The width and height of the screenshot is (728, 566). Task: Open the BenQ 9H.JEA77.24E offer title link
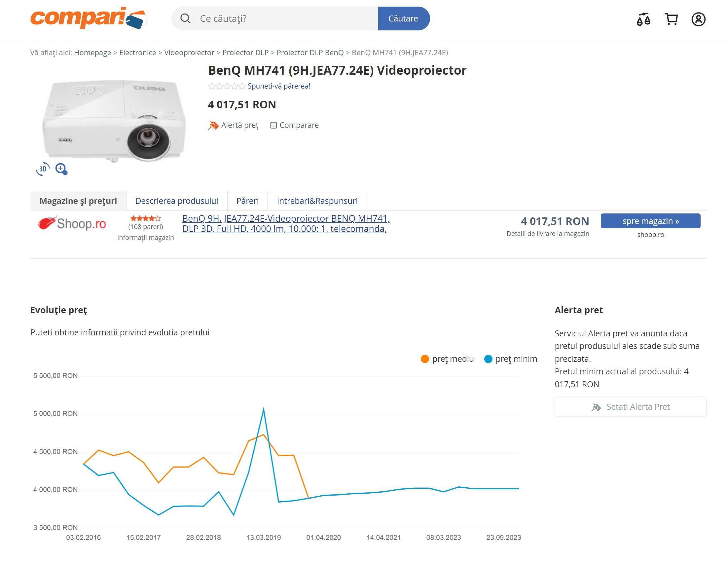pos(286,223)
